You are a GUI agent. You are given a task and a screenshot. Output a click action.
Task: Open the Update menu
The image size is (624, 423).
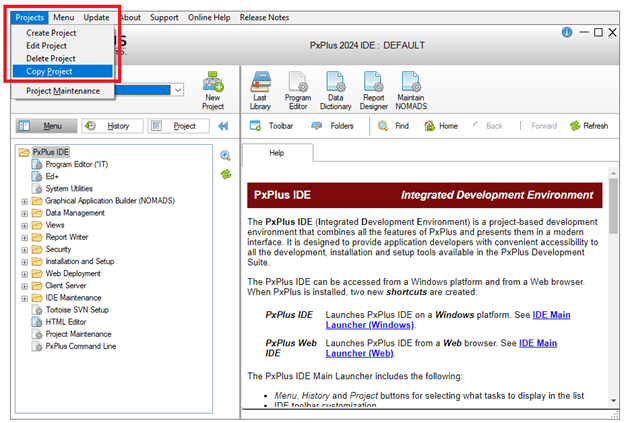(96, 18)
